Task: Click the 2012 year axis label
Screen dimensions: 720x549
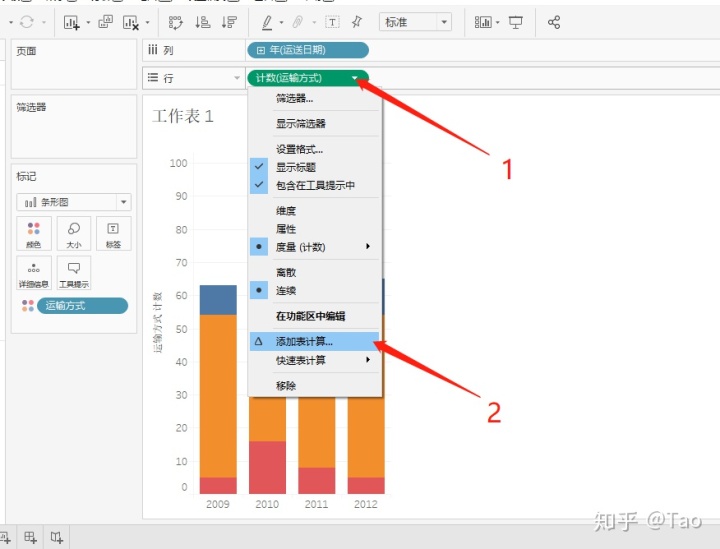Action: pyautogui.click(x=366, y=504)
